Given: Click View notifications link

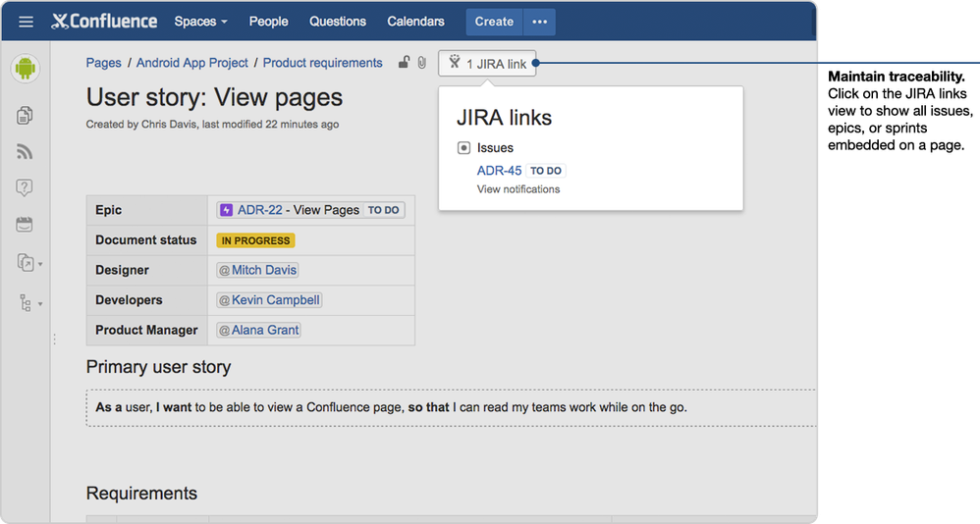Looking at the screenshot, I should [518, 189].
